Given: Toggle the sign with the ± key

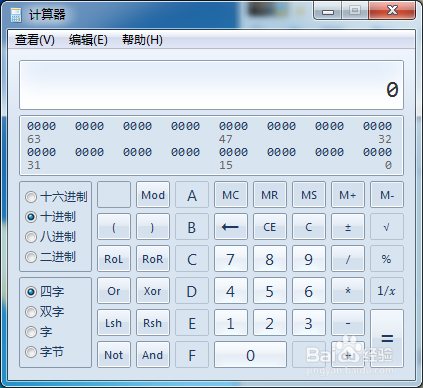Looking at the screenshot, I should (348, 227).
